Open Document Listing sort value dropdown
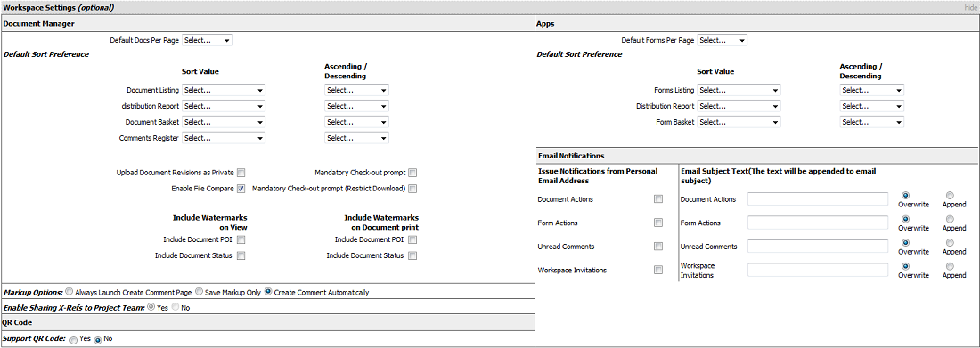Image resolution: width=980 pixels, height=348 pixels. [x=223, y=90]
